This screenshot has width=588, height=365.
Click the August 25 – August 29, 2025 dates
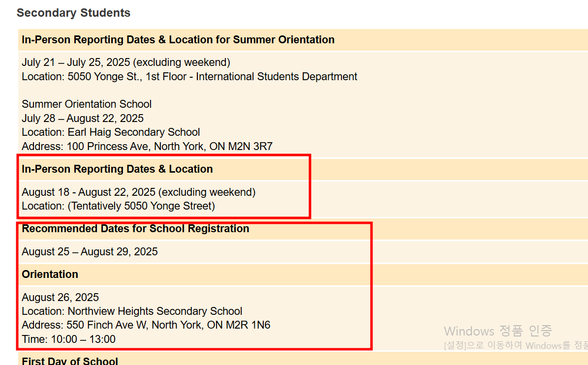click(90, 252)
